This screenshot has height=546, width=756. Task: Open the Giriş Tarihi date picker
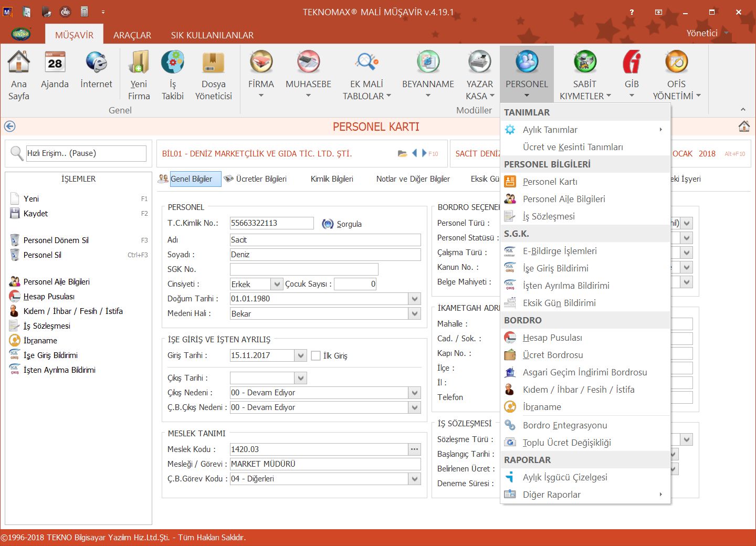click(300, 355)
